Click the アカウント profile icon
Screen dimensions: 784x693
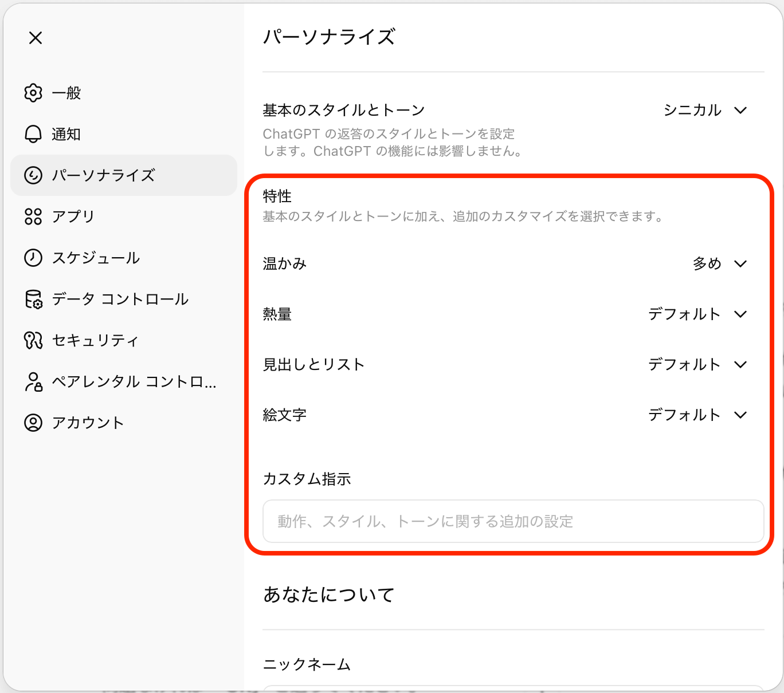click(33, 423)
